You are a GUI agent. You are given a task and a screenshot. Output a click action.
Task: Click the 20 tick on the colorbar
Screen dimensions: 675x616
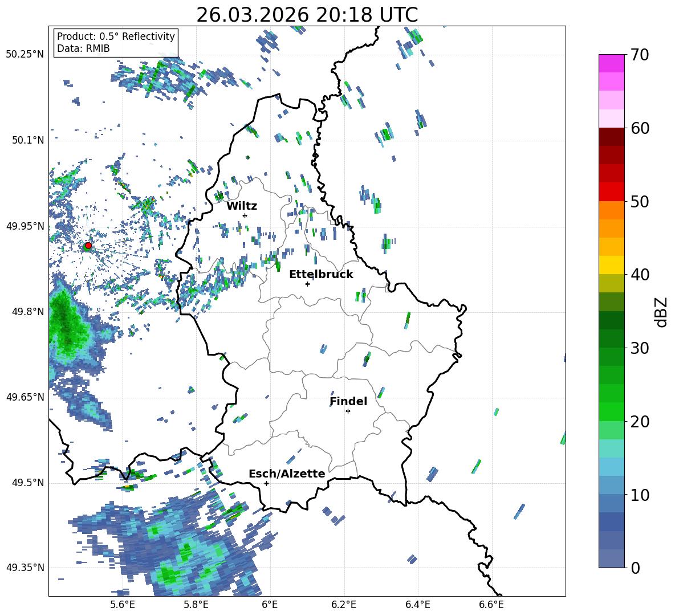[640, 422]
